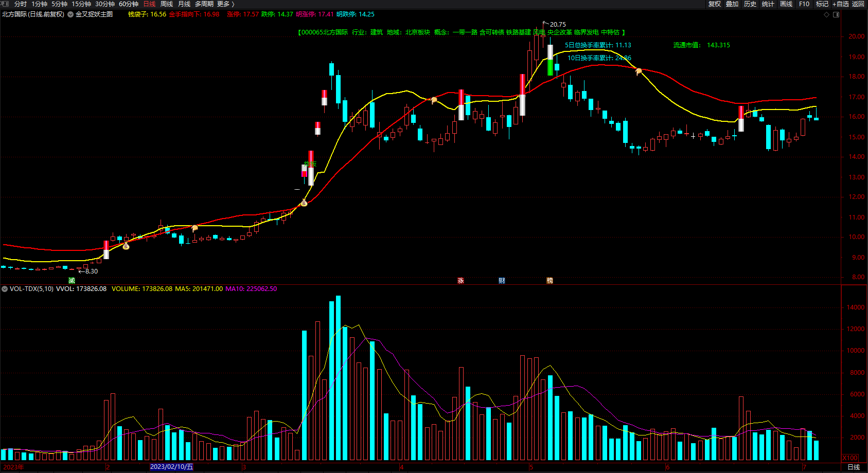Switch to 30分钟 period
The width and height of the screenshot is (868, 473).
[105, 4]
